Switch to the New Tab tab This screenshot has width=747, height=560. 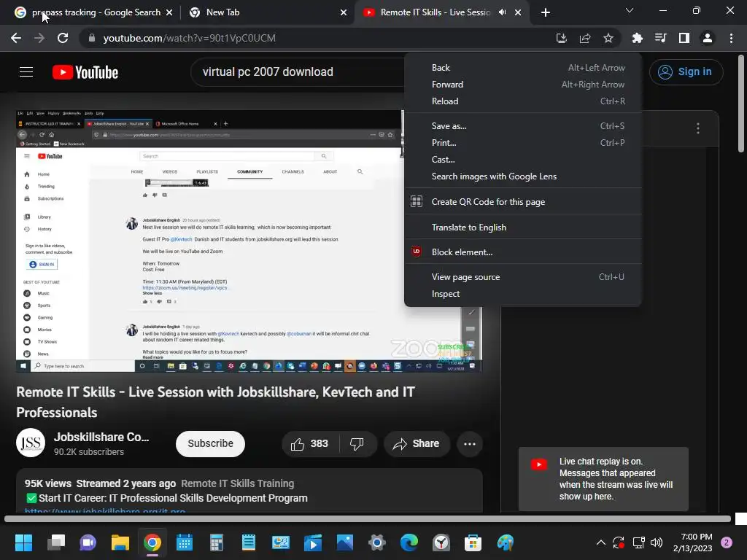[267, 12]
